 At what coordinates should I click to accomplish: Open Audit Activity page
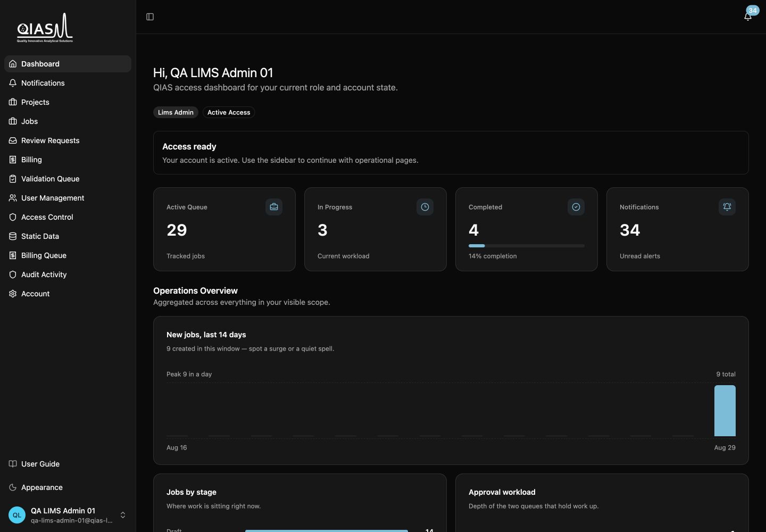coord(68,275)
